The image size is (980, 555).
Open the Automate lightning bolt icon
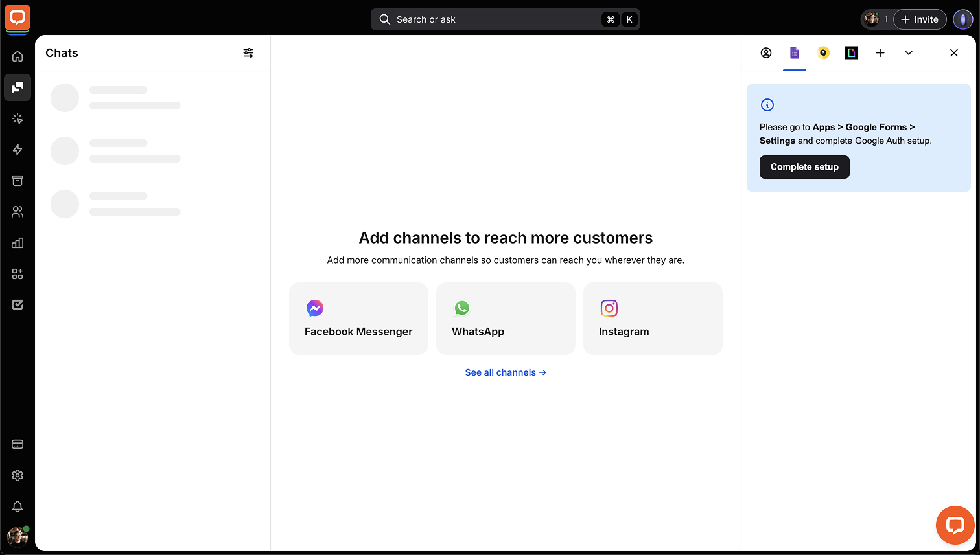pos(17,150)
